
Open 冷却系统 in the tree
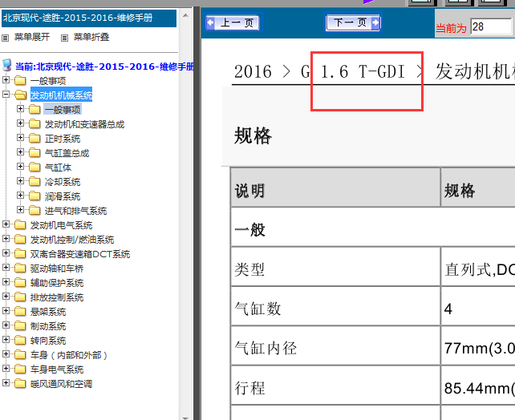[63, 182]
